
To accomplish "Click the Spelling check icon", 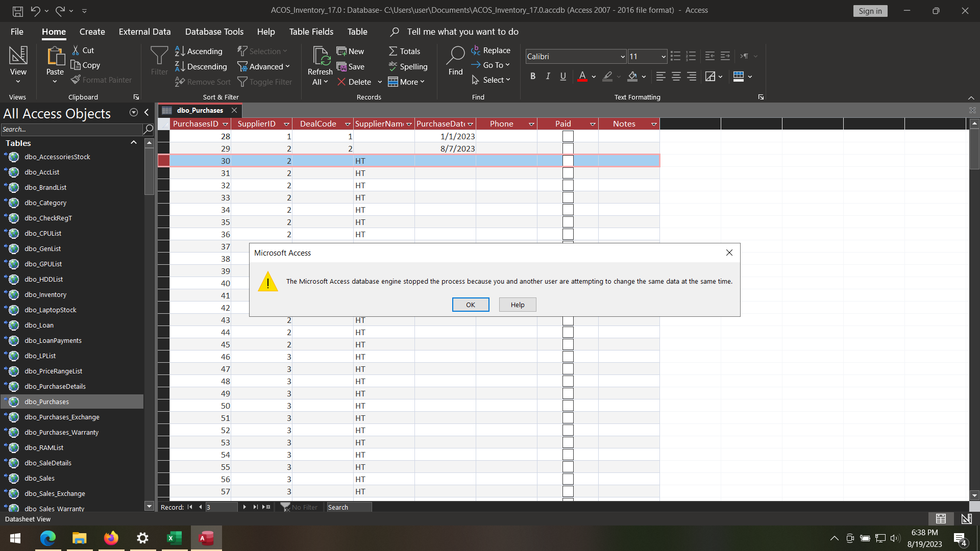I will (x=393, y=66).
